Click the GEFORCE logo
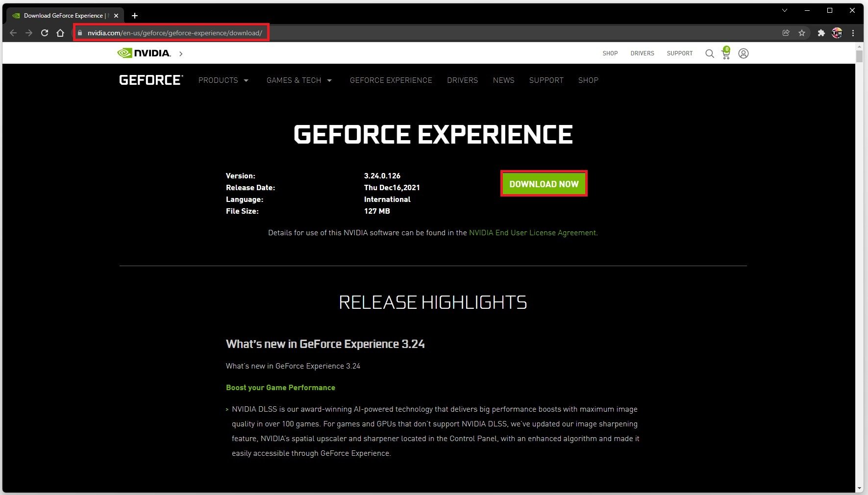This screenshot has width=868, height=495. click(x=151, y=80)
